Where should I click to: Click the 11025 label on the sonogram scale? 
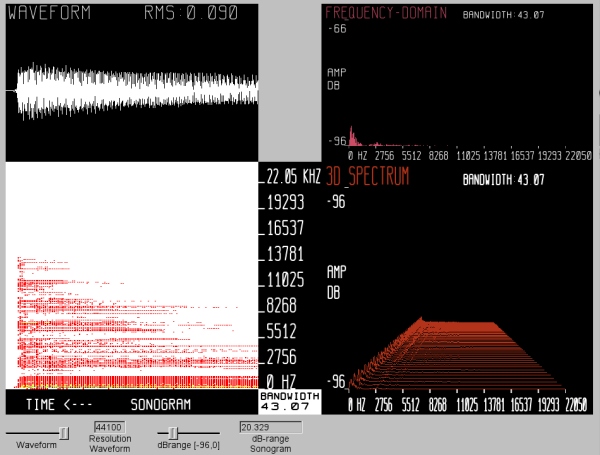(285, 280)
